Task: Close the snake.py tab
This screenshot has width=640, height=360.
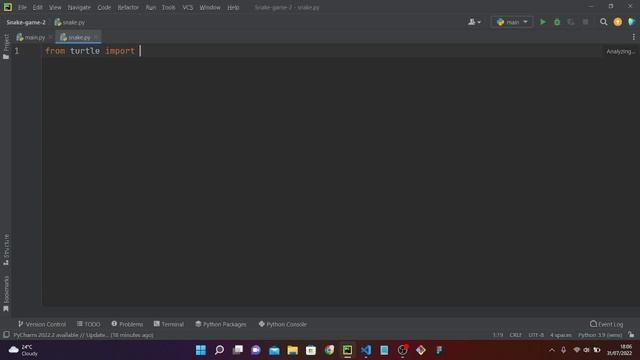Action: 96,38
